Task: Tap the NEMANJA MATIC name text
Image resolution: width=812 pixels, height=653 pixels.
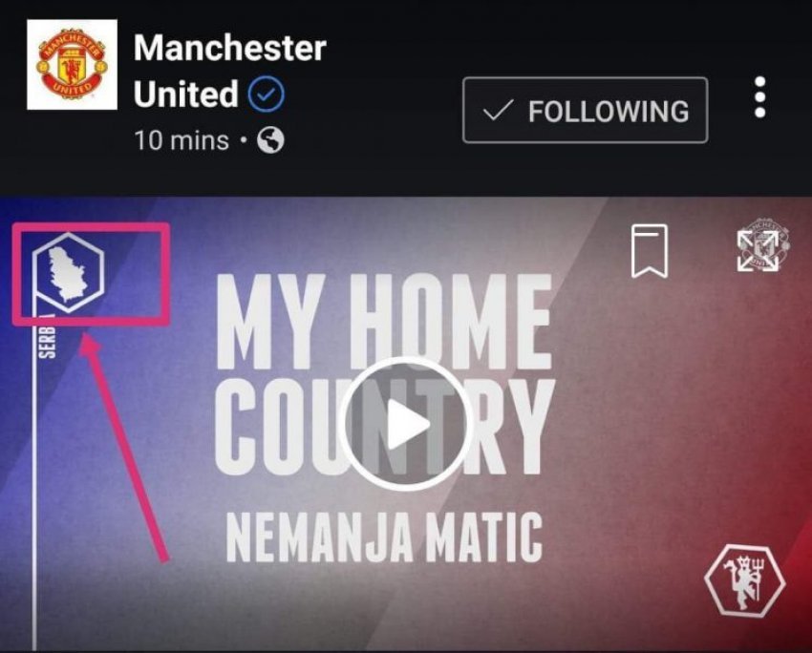Action: (384, 537)
